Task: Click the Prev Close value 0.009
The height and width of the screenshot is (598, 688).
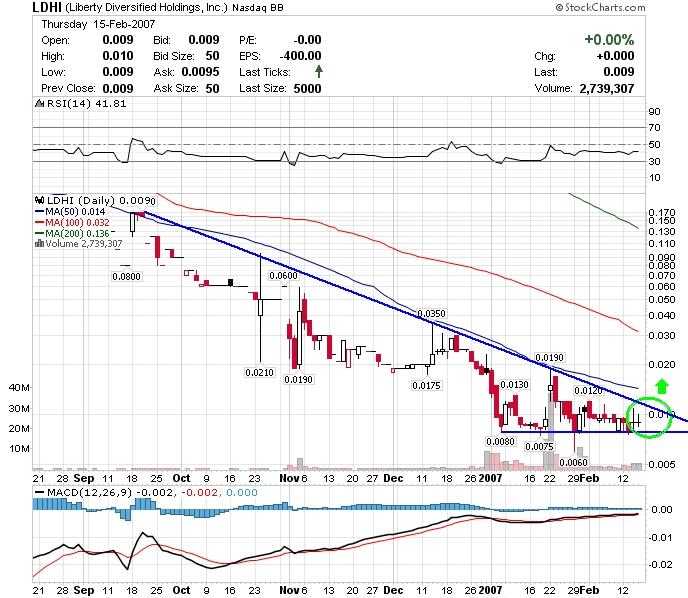Action: (x=118, y=89)
